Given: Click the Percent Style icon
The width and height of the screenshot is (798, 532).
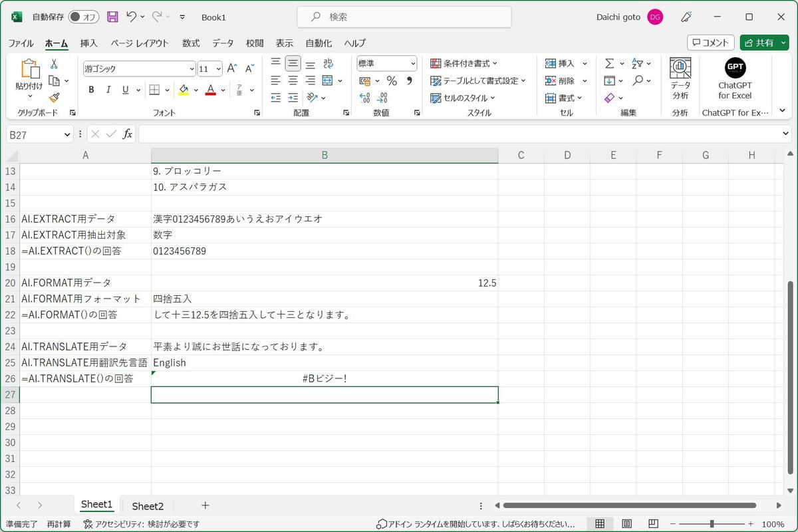Looking at the screenshot, I should tap(392, 81).
